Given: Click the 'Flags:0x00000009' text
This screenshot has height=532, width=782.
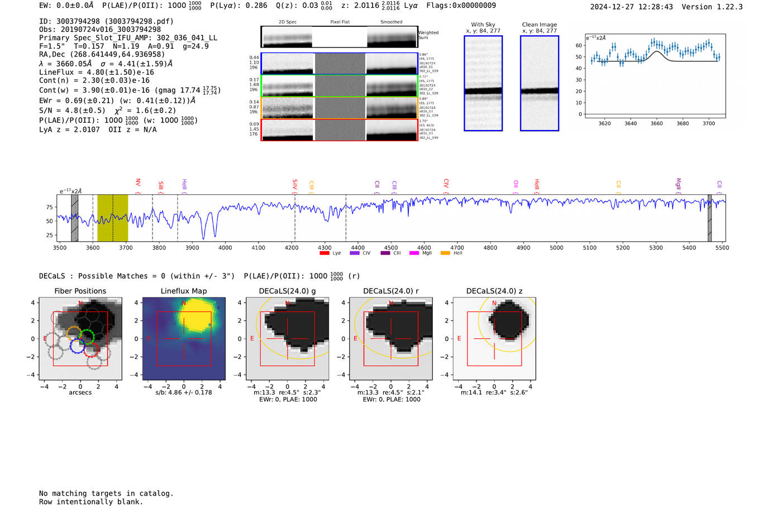Looking at the screenshot, I should [461, 6].
